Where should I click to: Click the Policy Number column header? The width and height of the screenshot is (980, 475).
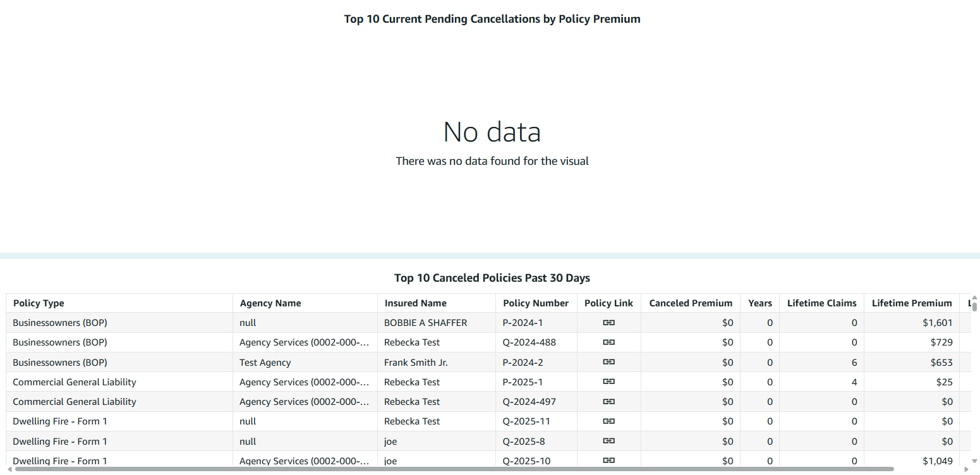[x=536, y=303]
